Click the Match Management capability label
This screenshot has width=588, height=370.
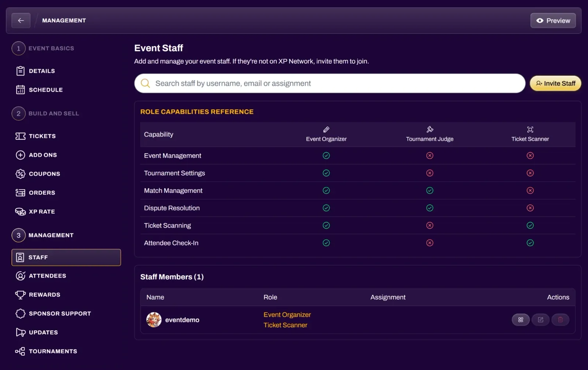[173, 191]
